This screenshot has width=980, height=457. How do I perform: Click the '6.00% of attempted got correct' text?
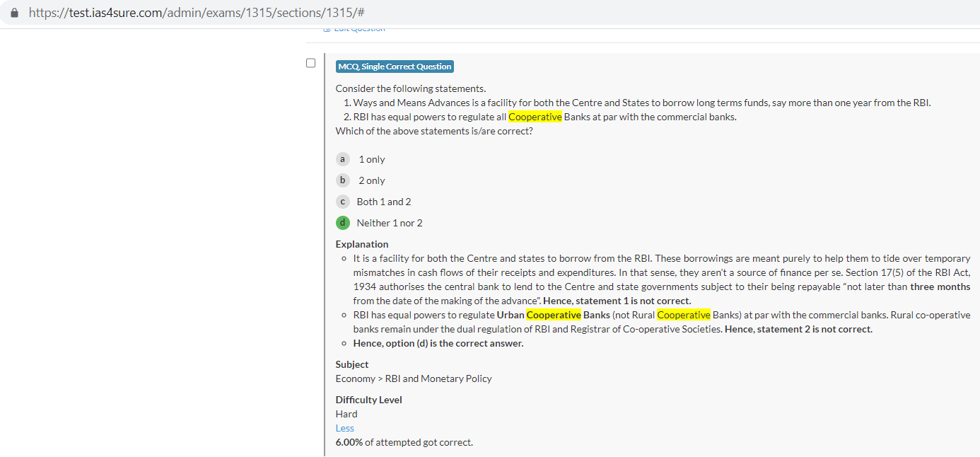click(x=404, y=442)
